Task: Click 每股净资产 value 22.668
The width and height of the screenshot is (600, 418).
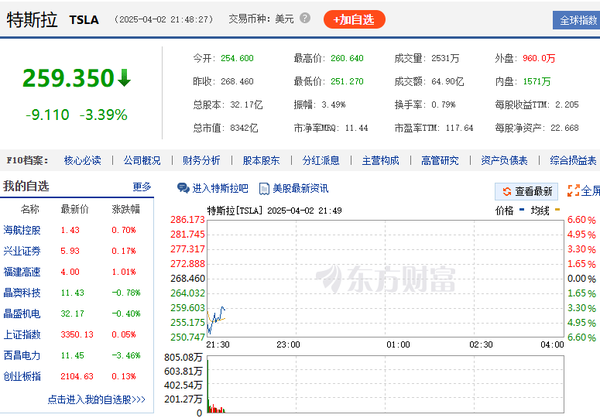Action: click(564, 128)
